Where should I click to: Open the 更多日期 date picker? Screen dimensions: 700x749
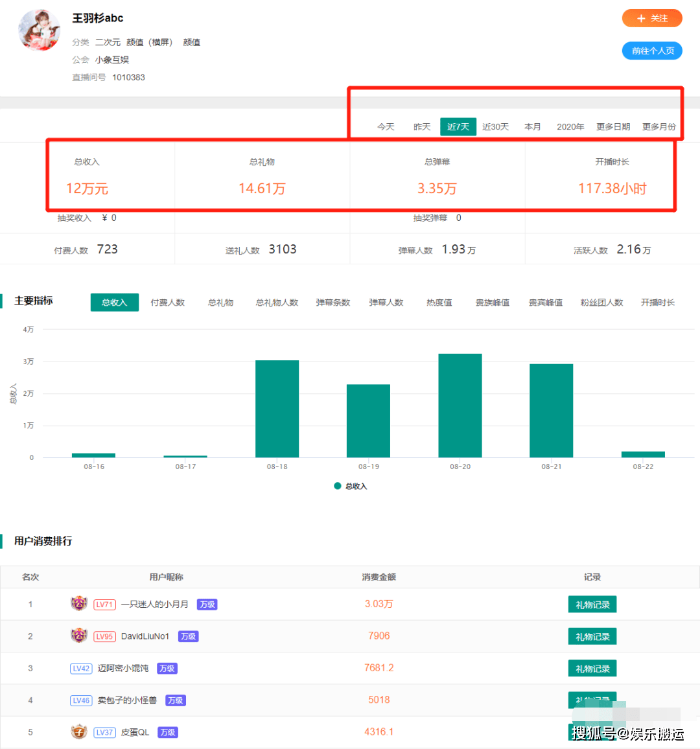coord(612,127)
